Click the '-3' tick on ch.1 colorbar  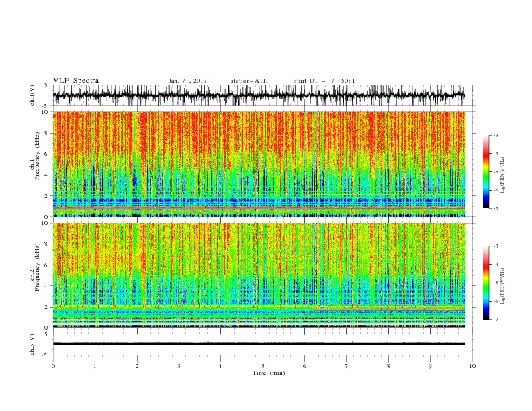[495, 135]
